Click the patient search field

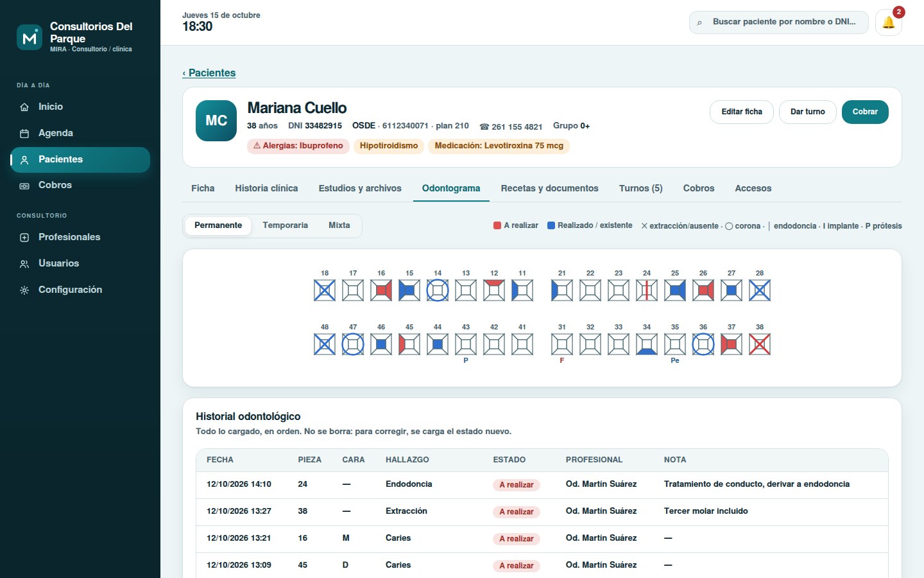[x=779, y=22]
